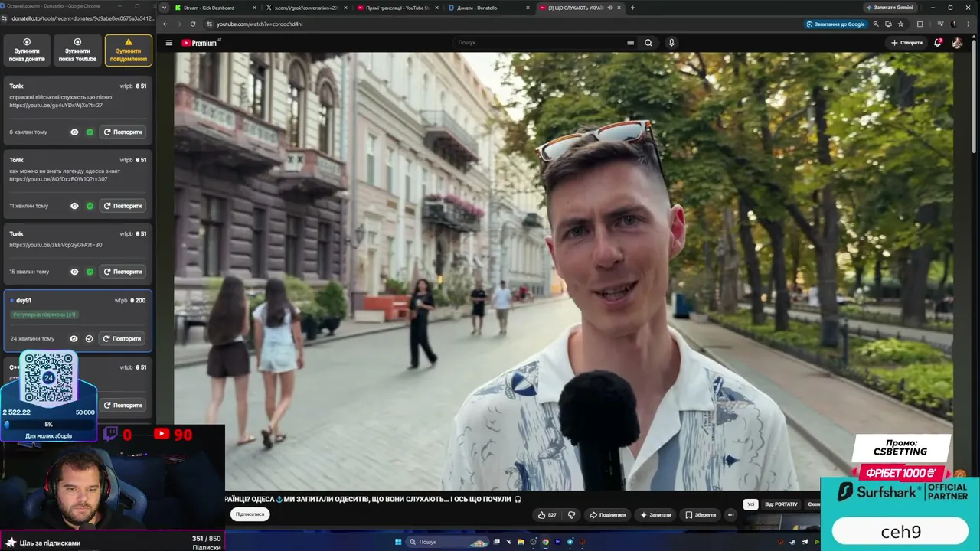
Task: Toggle visibility of Tonik's donation from 11 minutes ago
Action: (74, 206)
